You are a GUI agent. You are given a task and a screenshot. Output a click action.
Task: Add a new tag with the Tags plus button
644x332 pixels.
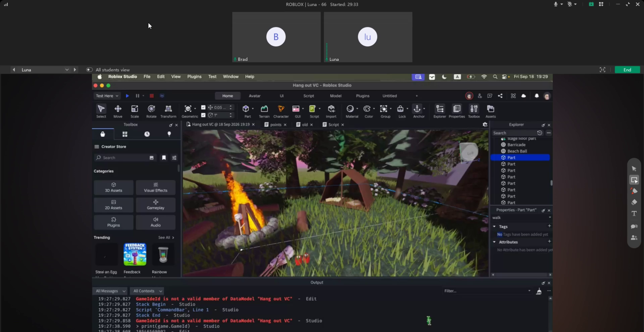pyautogui.click(x=549, y=226)
